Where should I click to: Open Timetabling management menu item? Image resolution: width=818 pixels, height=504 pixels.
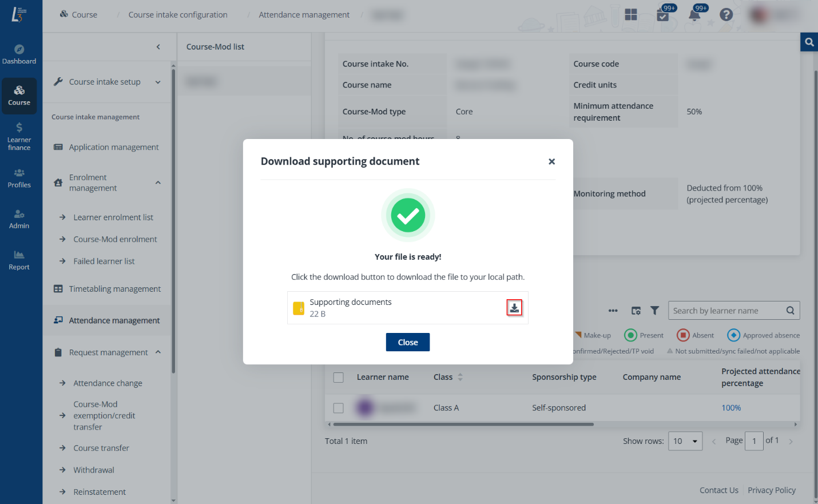114,289
